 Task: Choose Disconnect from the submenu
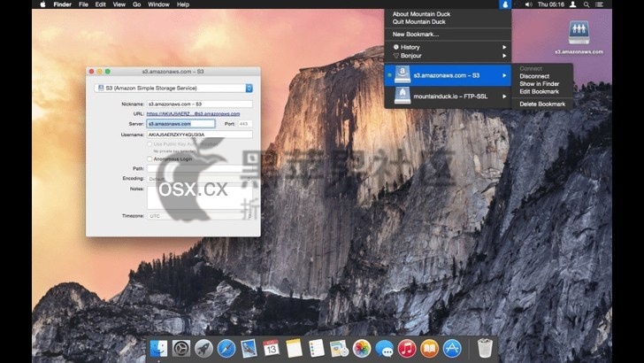click(534, 76)
